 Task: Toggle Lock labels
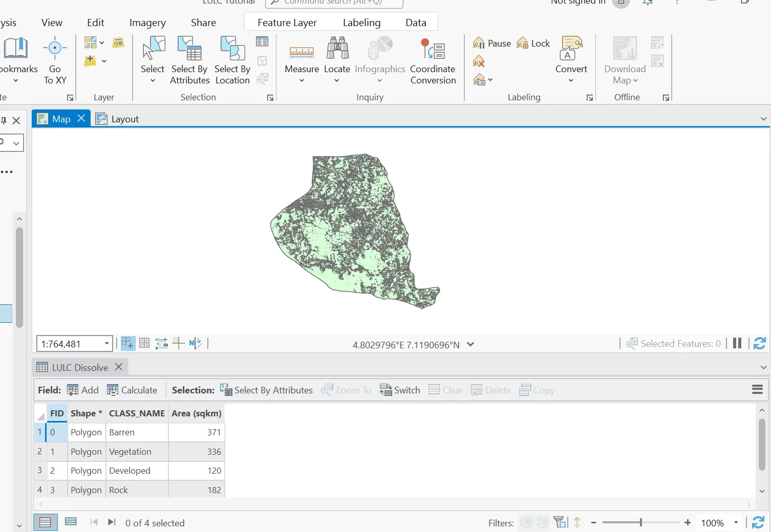pyautogui.click(x=533, y=43)
